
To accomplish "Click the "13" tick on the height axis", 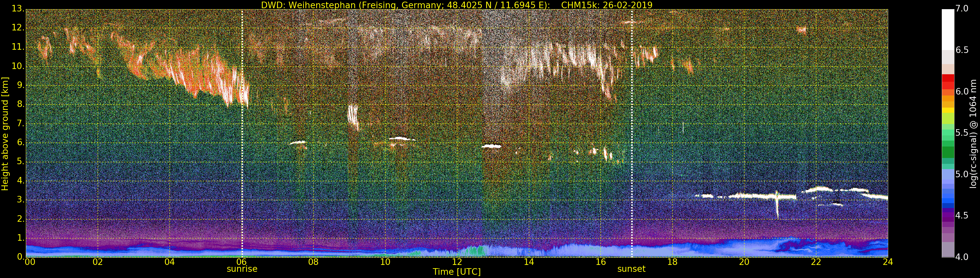I will point(18,9).
